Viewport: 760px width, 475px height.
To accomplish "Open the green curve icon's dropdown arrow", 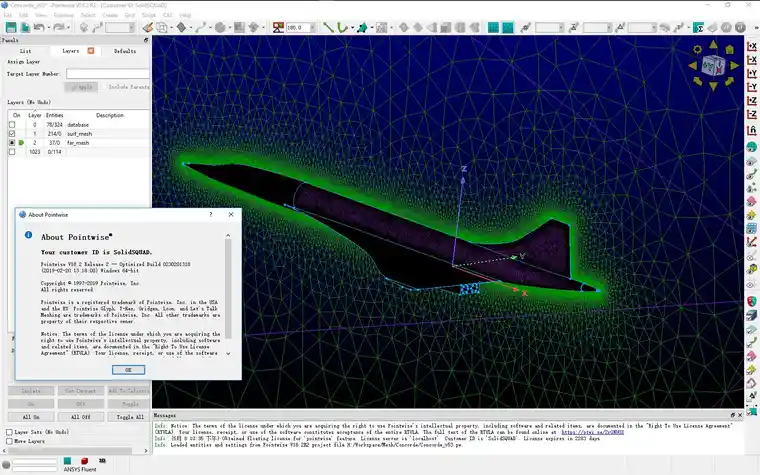I will (x=352, y=28).
